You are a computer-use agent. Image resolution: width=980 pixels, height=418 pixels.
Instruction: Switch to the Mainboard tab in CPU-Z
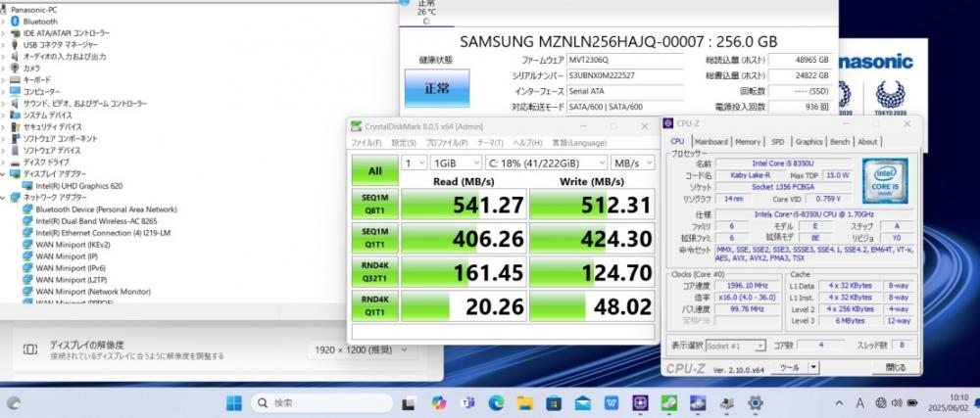tap(711, 142)
